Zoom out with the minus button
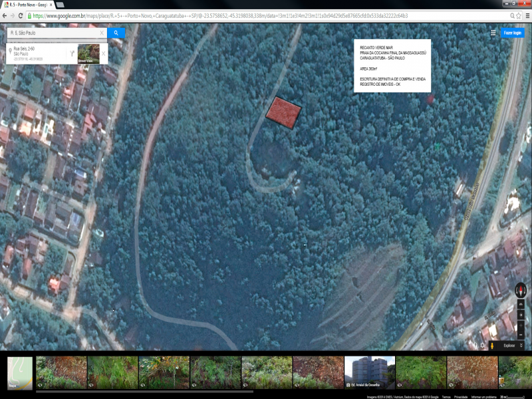The image size is (532, 399). coord(521,335)
